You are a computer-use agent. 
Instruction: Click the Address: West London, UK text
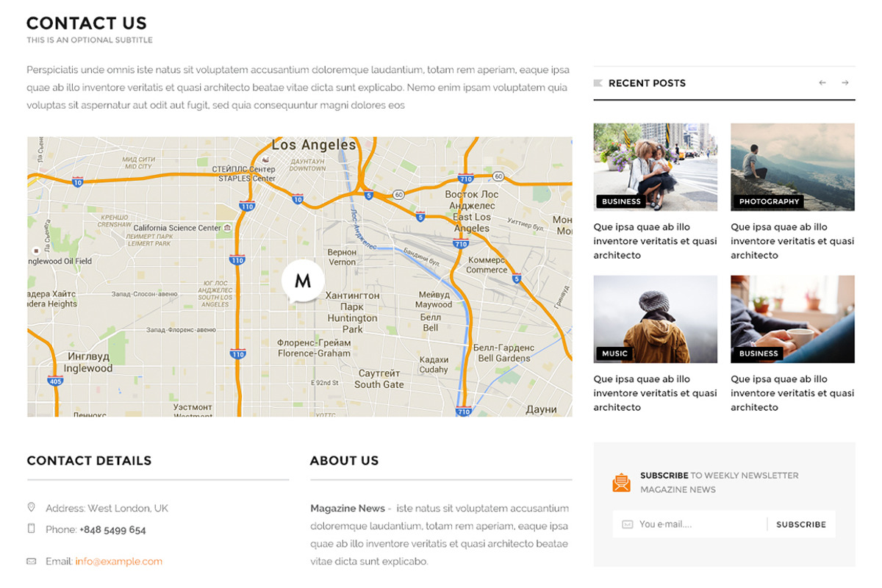[107, 508]
